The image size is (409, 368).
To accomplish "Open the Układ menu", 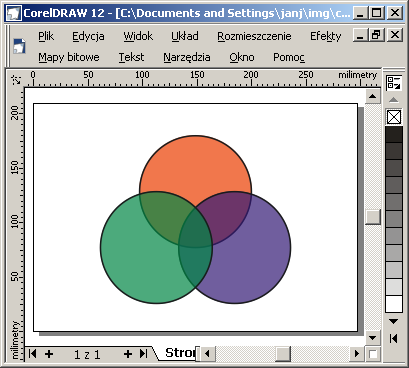I will tap(185, 36).
